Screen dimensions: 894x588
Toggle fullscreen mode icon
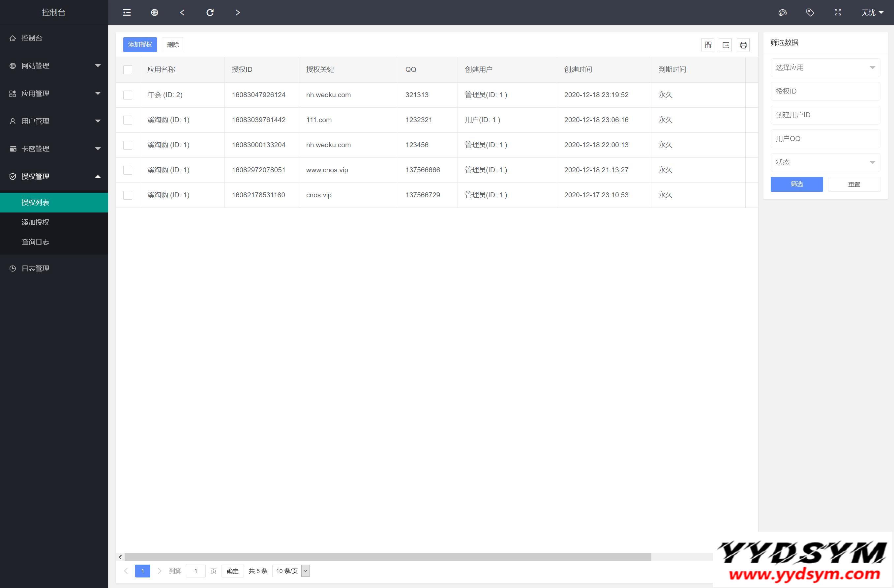click(838, 13)
